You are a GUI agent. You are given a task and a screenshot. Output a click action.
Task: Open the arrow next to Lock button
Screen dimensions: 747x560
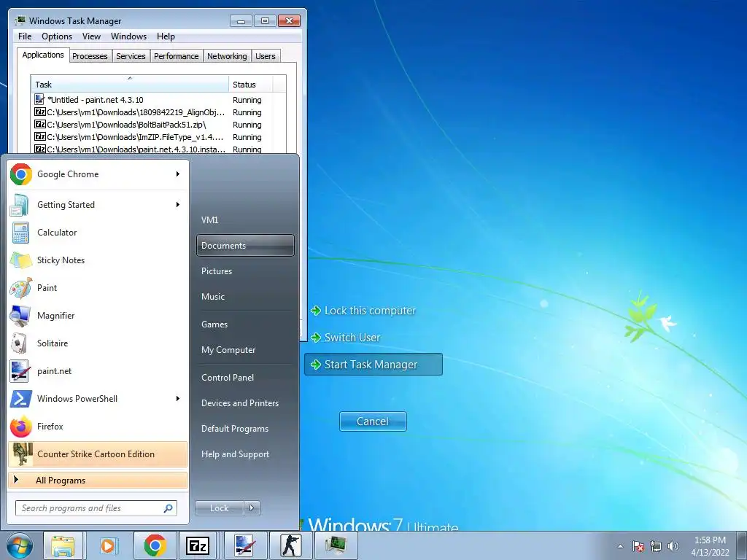tap(252, 508)
